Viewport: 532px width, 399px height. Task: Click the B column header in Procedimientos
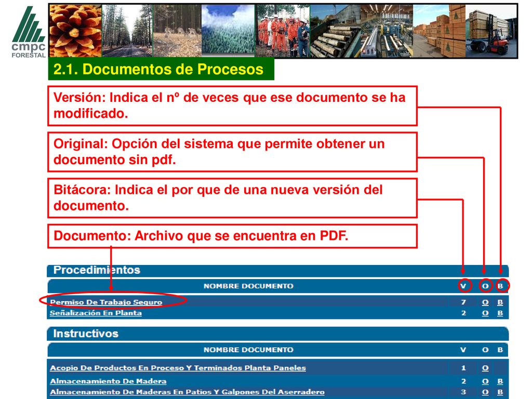click(500, 286)
